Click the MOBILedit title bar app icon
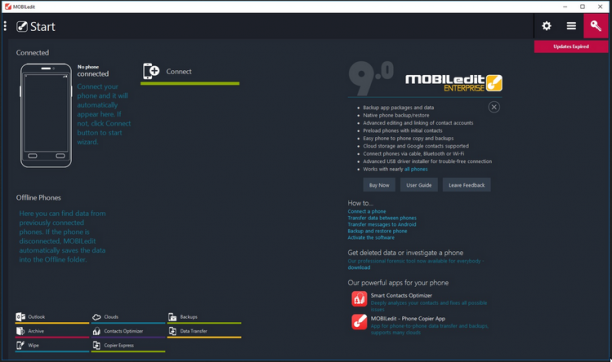612x362 pixels. point(7,7)
